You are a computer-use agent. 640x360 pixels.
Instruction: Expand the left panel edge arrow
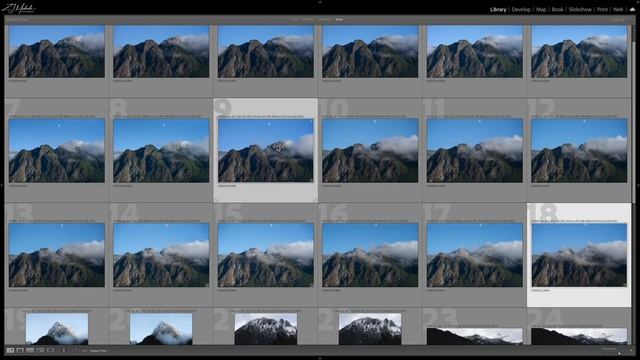pyautogui.click(x=2, y=185)
